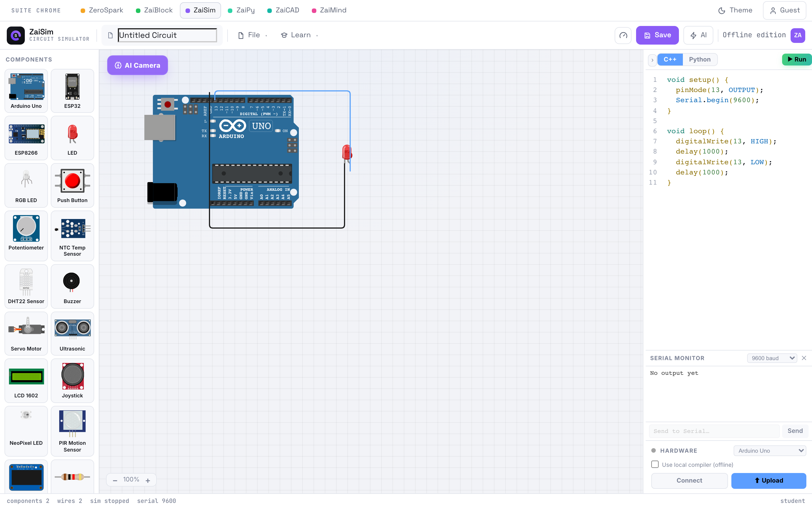
Task: Upload code to the board
Action: (x=768, y=480)
